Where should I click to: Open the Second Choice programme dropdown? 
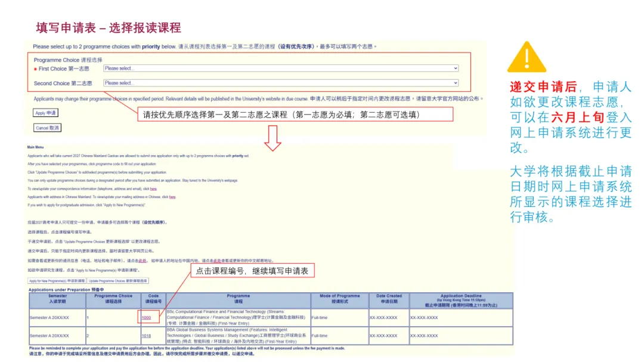(281, 83)
